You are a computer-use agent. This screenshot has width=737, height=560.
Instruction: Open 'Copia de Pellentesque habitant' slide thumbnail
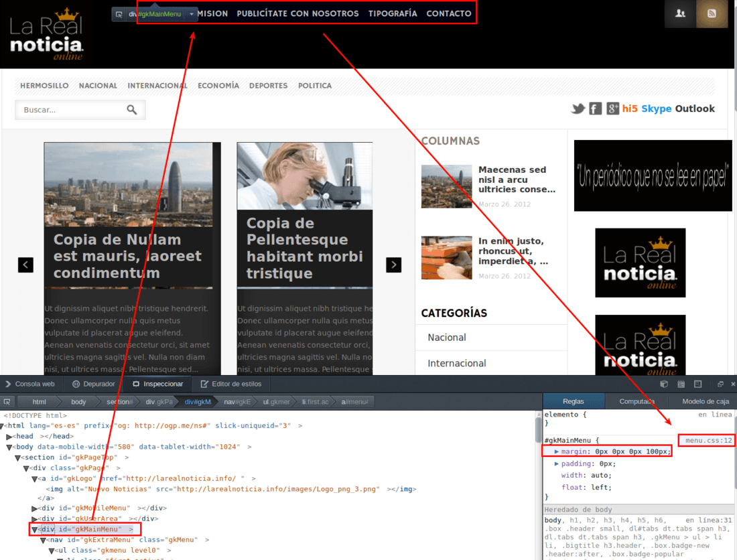coord(305,176)
